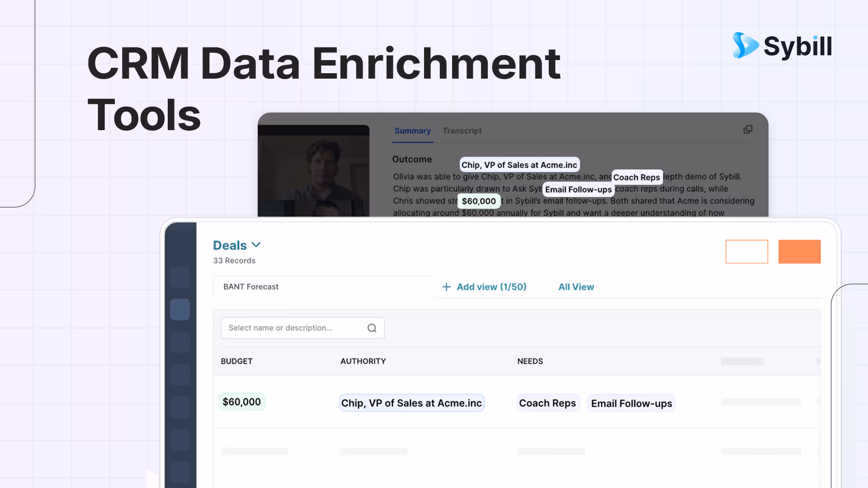
Task: Click the video call thumbnail
Action: (x=313, y=171)
